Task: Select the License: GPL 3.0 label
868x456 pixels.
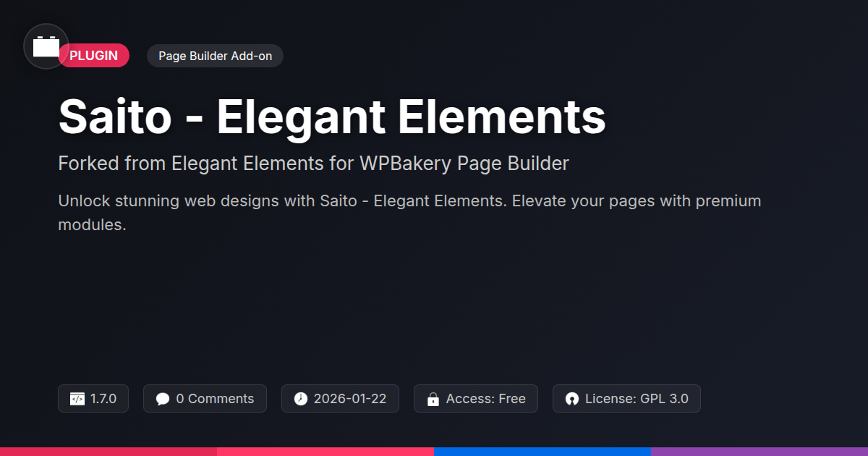Action: pos(637,399)
